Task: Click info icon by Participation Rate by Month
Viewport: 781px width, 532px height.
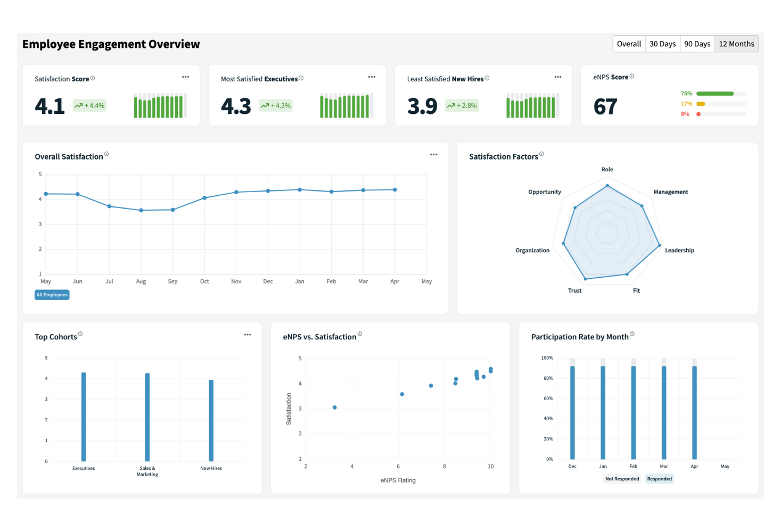Action: tap(632, 334)
